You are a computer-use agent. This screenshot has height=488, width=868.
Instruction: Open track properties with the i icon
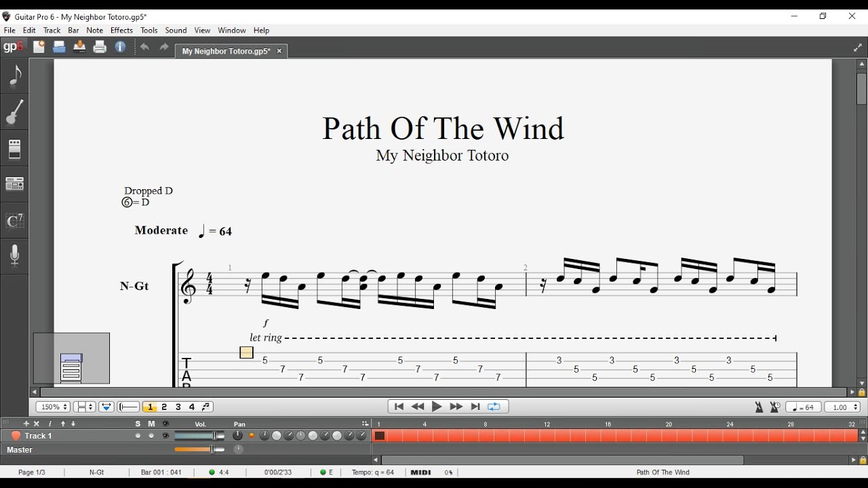click(x=50, y=424)
